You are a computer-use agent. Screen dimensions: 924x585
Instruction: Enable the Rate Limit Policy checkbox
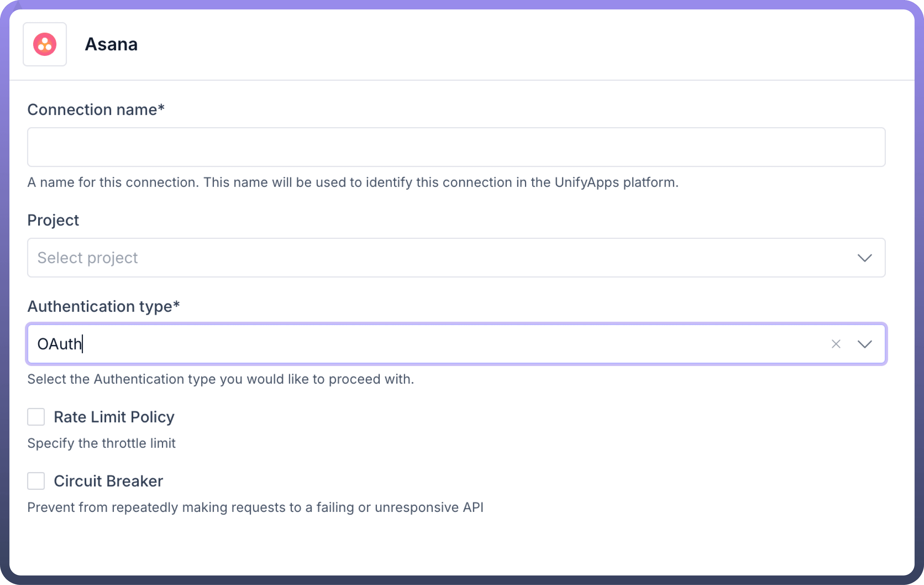(x=36, y=417)
